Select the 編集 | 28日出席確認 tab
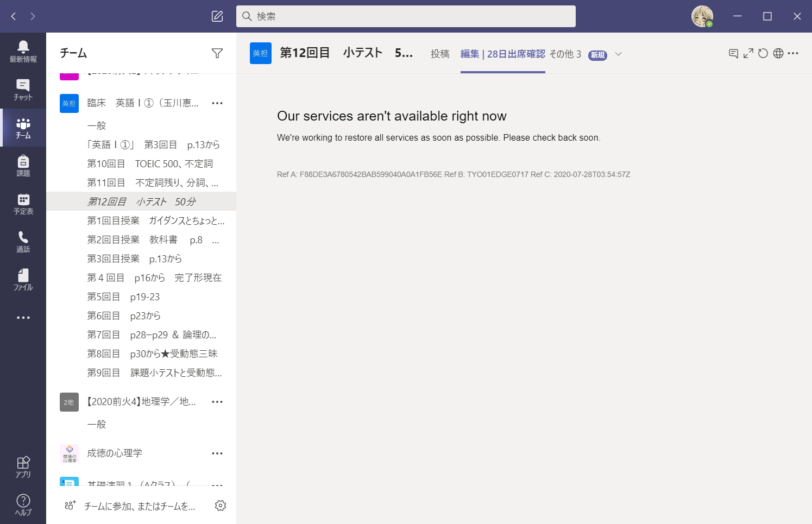Image resolution: width=812 pixels, height=524 pixels. pos(502,54)
